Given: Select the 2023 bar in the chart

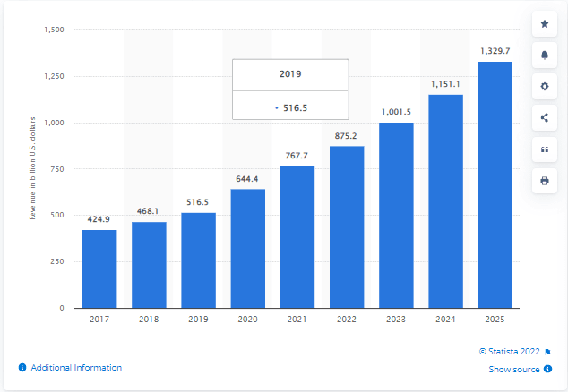Looking at the screenshot, I should (396, 216).
